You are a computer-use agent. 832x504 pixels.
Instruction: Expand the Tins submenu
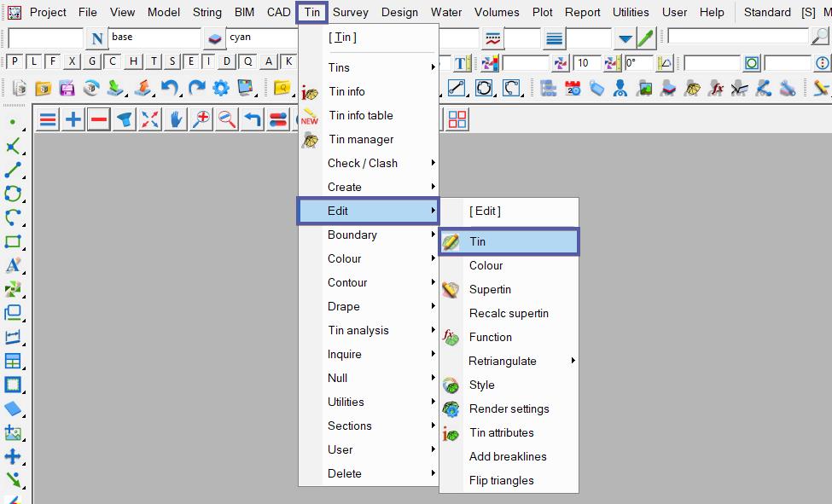(369, 67)
